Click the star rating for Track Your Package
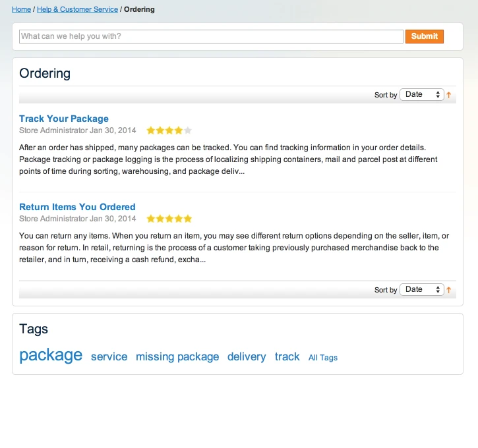This screenshot has height=448, width=478. pos(169,130)
